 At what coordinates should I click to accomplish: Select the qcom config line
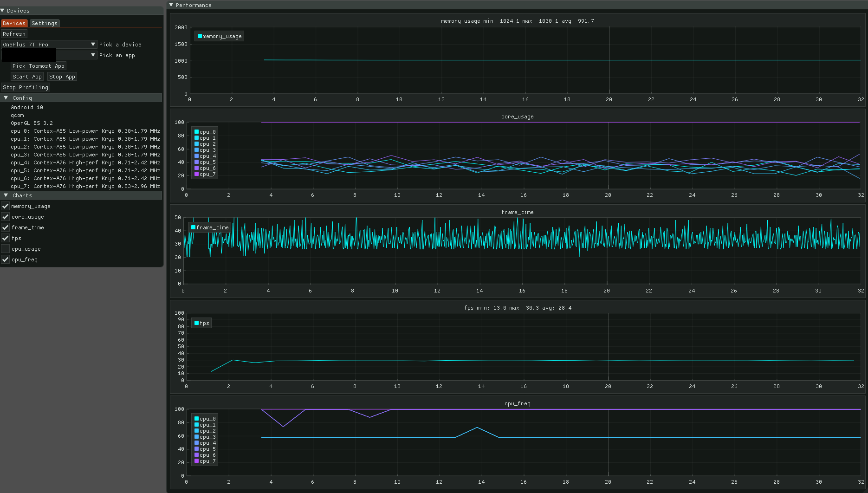pyautogui.click(x=17, y=115)
